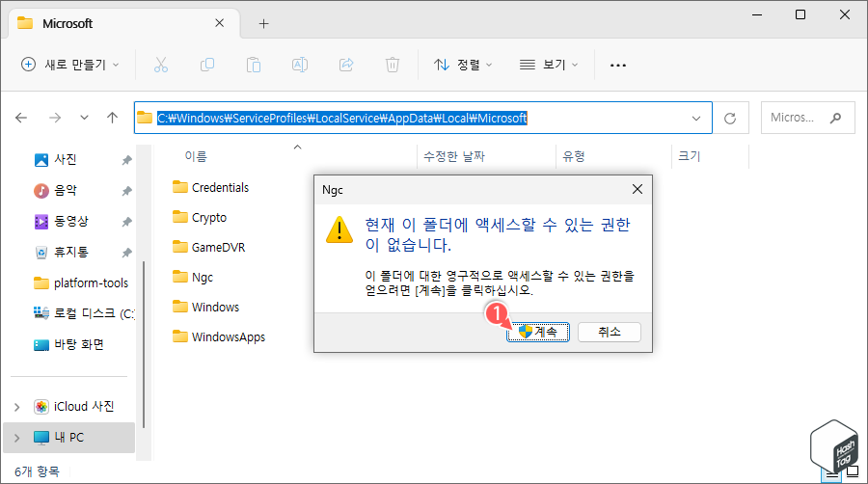Expand the 내 PC tree node
This screenshot has width=868, height=484.
tap(16, 438)
